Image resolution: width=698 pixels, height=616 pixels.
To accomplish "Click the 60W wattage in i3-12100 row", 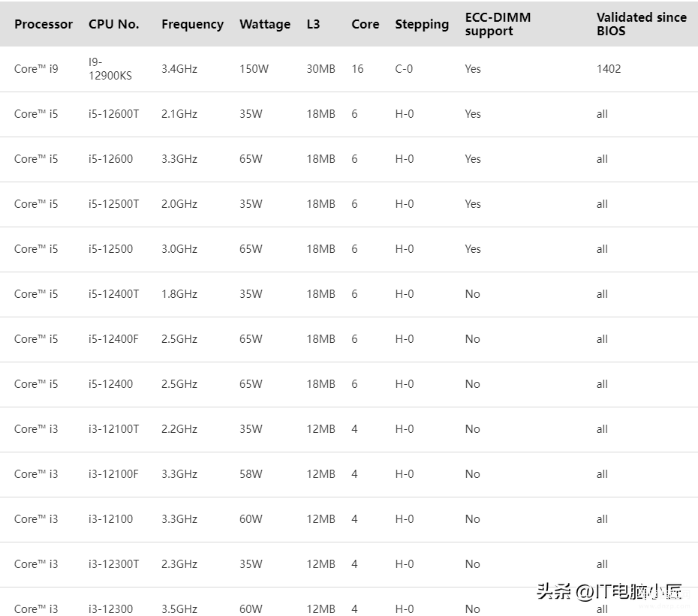I will click(251, 518).
